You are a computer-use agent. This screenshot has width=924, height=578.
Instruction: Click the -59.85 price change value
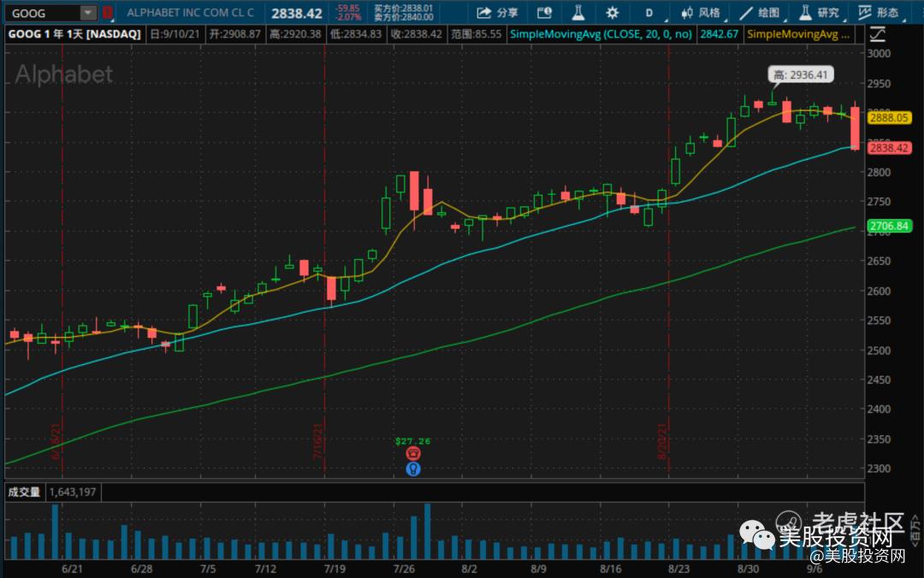[347, 9]
